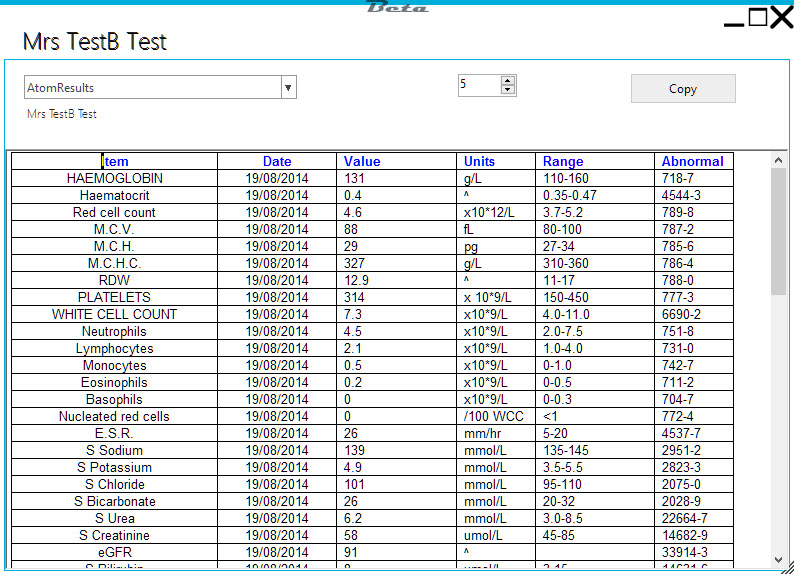Click the units cell /100 WCC
794x575 pixels.
496,417
